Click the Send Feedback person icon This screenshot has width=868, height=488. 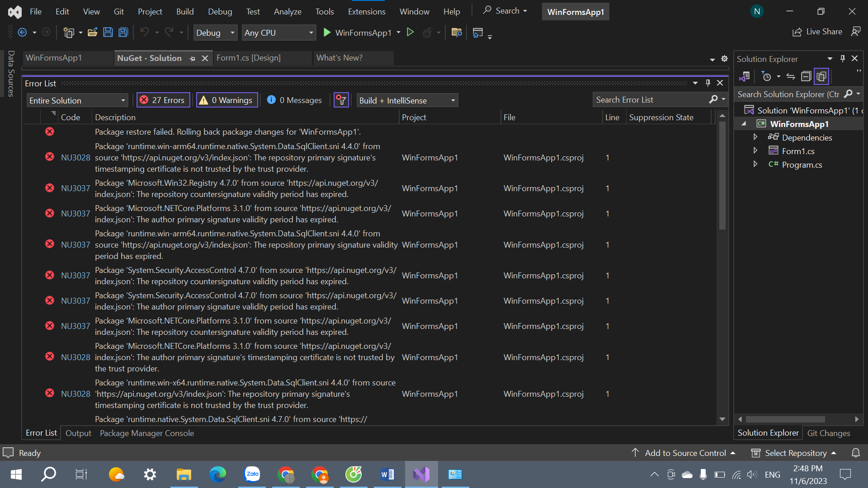pyautogui.click(x=855, y=32)
